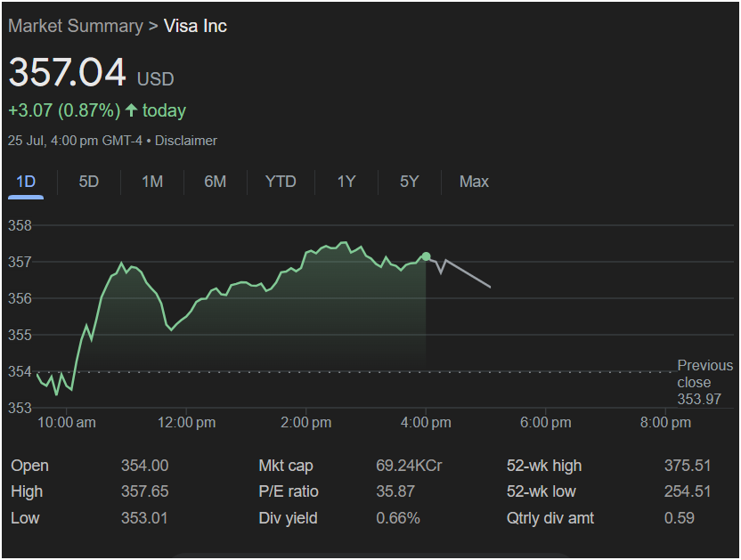Click the 6:00 pm axis label
The height and width of the screenshot is (560, 741).
(545, 423)
